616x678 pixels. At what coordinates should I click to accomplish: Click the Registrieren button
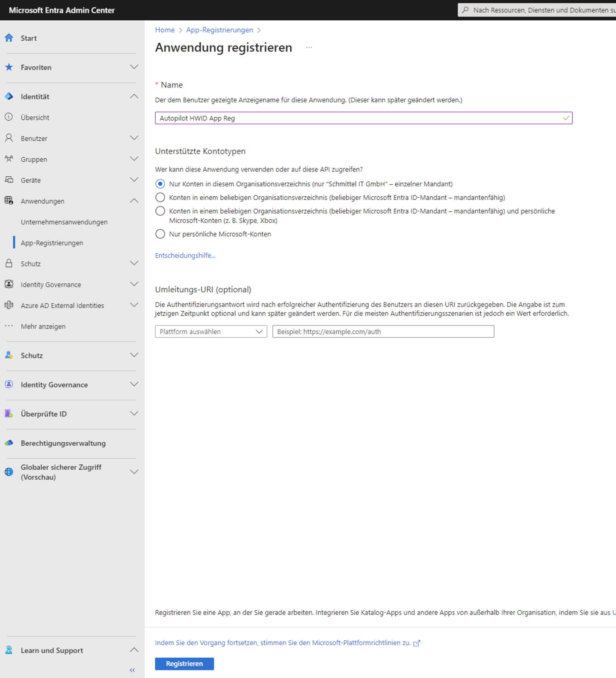[184, 664]
